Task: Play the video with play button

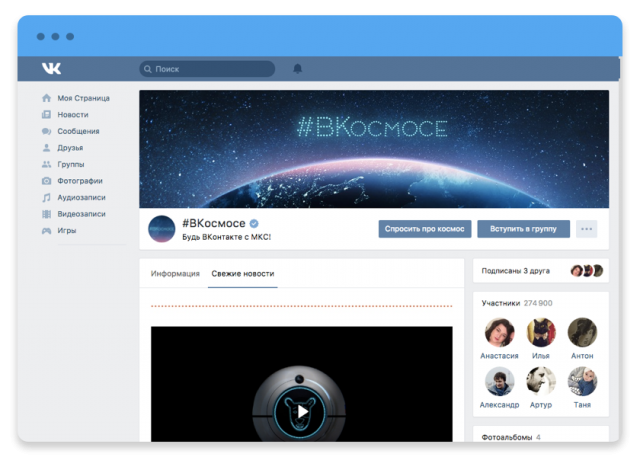Action: coord(301,411)
